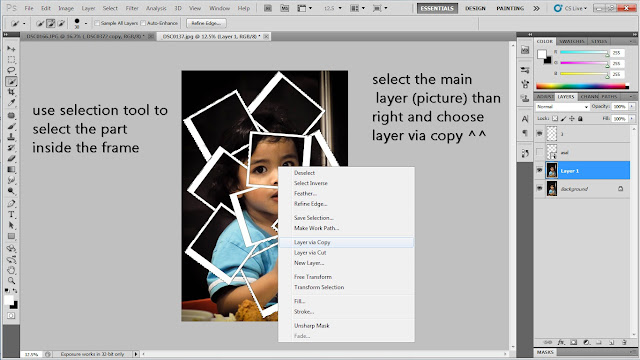Select the Zoom tool
Image resolution: width=640 pixels, height=360 pixels.
[11, 280]
